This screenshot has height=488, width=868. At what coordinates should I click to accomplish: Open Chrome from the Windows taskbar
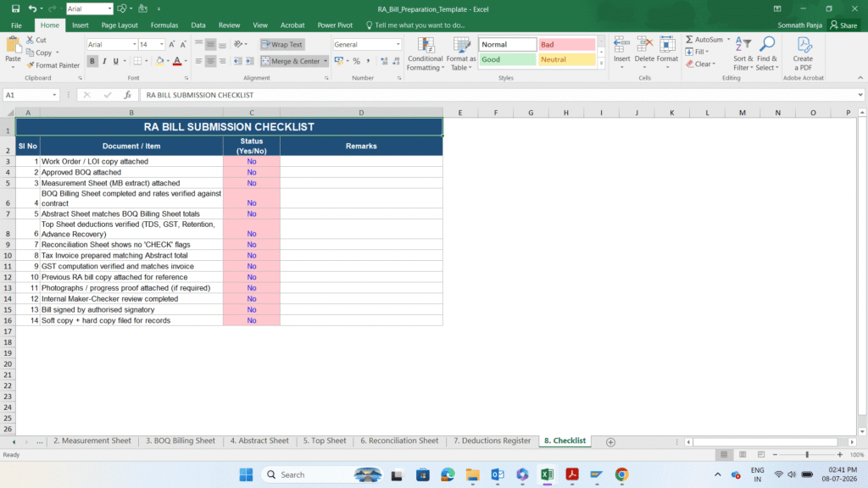[621, 474]
